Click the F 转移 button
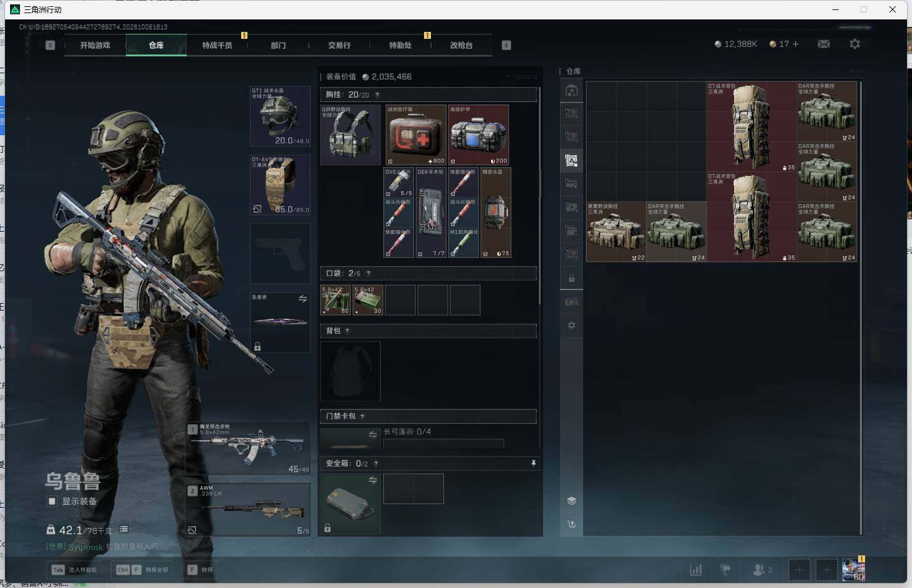 coord(200,570)
